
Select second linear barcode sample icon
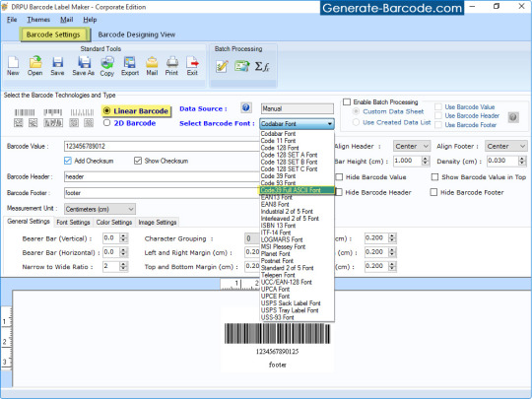click(52, 112)
